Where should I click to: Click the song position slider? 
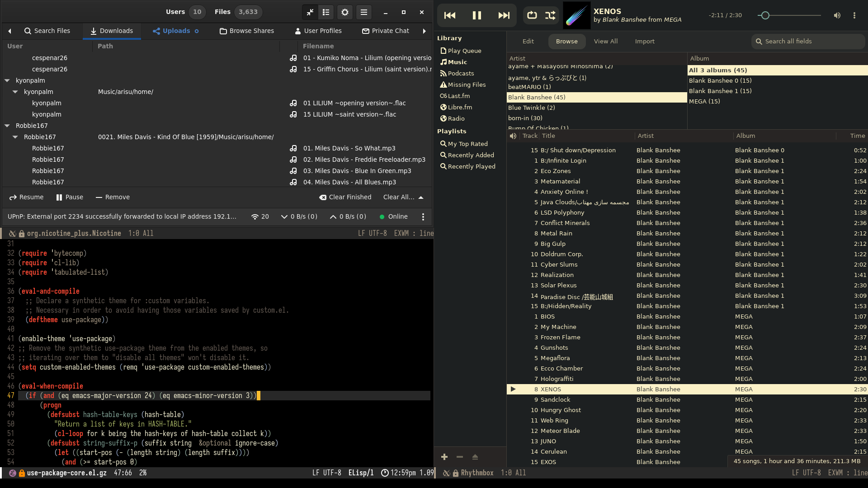pos(789,15)
